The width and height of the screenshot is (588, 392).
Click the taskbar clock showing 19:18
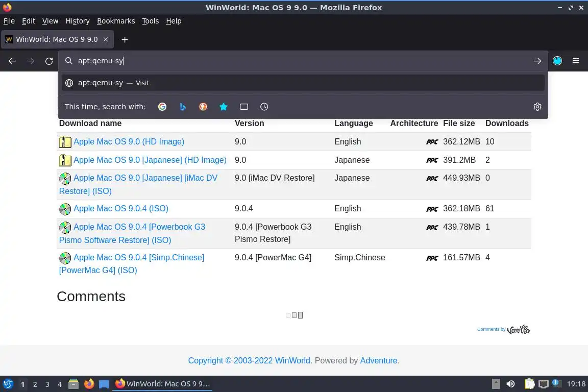(576, 384)
